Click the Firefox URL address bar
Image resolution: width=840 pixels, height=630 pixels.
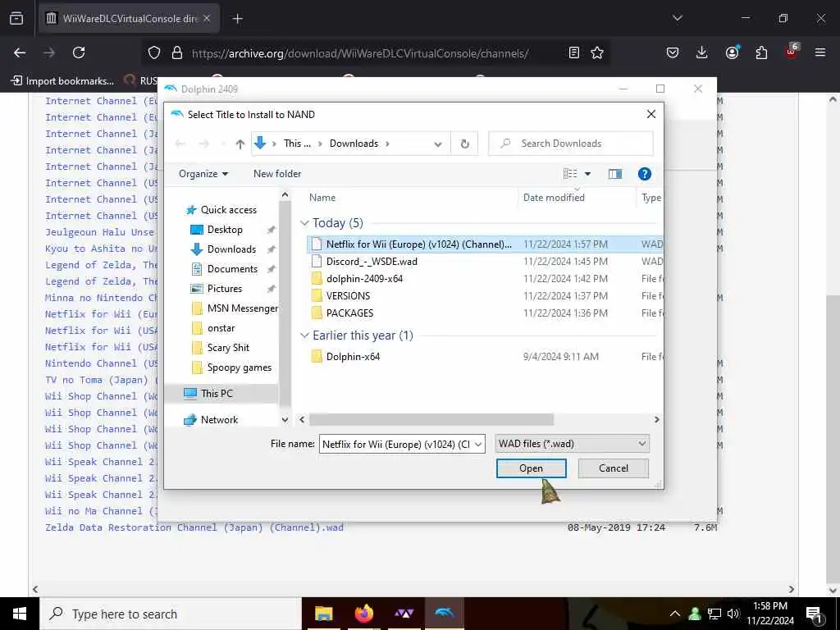point(359,52)
